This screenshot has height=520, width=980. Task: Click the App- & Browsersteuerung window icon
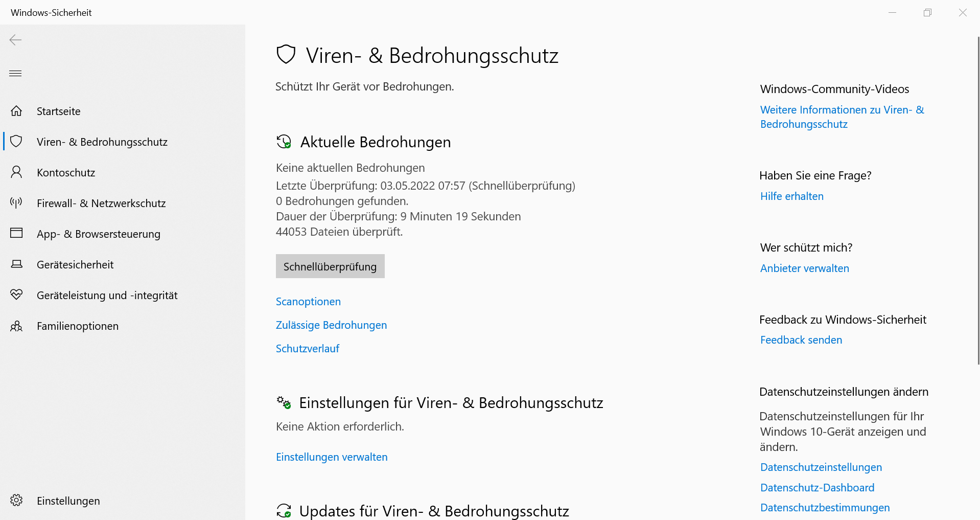pos(16,234)
